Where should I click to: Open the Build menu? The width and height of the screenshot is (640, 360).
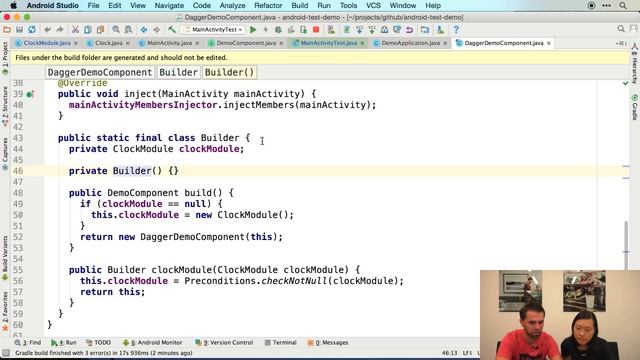coord(300,5)
